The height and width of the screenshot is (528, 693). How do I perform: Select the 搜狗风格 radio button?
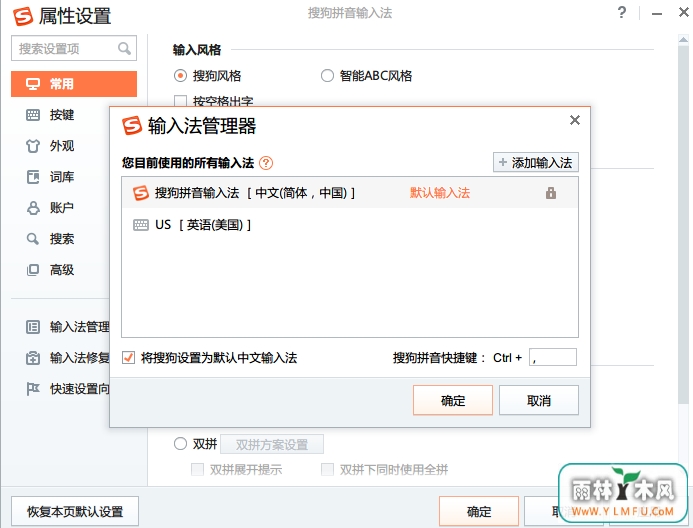click(x=180, y=76)
